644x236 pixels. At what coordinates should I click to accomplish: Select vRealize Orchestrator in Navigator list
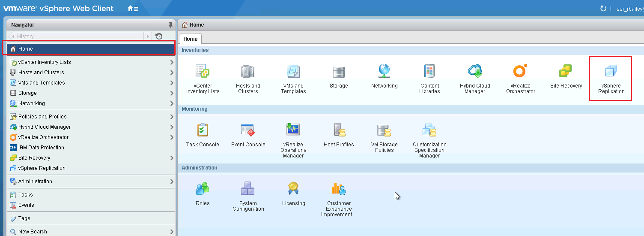click(x=91, y=137)
